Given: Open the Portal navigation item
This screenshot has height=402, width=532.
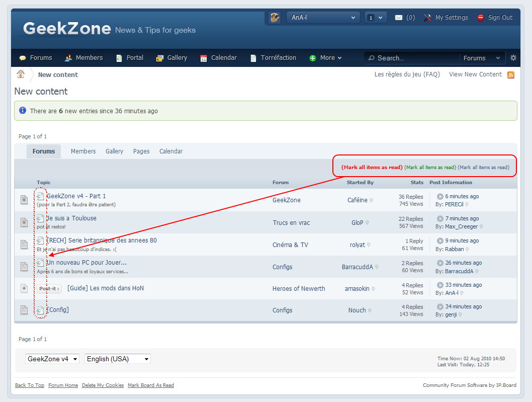Looking at the screenshot, I should tap(130, 58).
